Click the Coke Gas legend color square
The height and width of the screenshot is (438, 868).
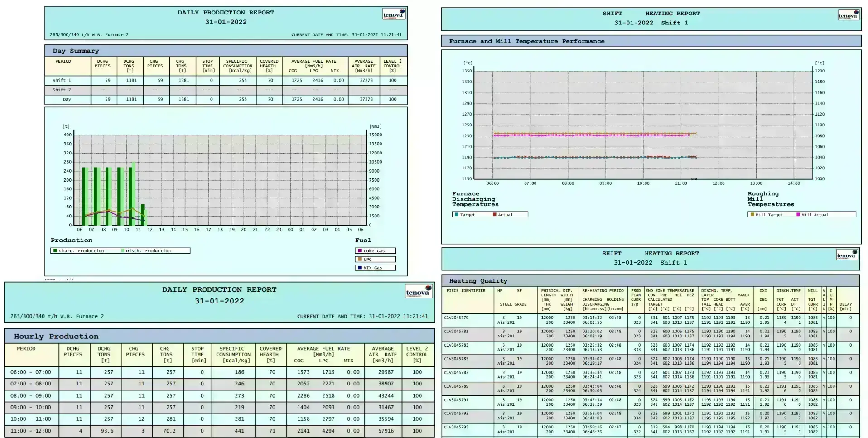click(x=360, y=250)
